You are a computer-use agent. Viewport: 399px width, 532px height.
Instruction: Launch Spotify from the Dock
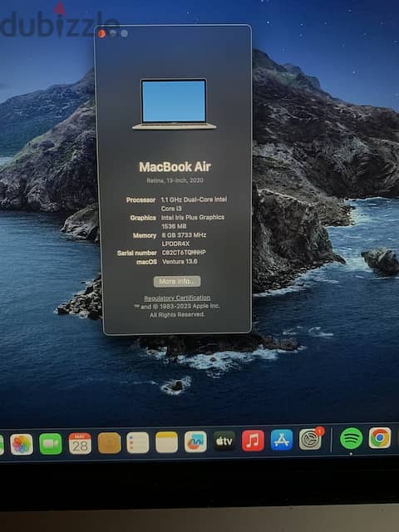click(351, 438)
